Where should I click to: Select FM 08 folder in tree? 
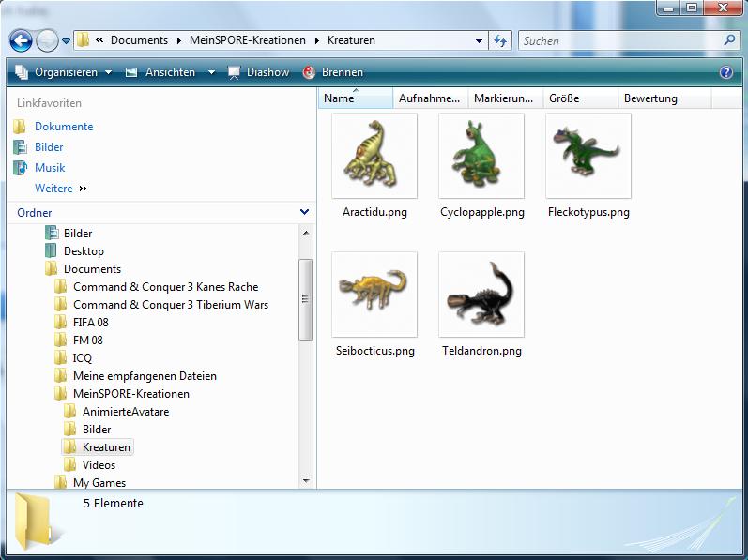[88, 340]
